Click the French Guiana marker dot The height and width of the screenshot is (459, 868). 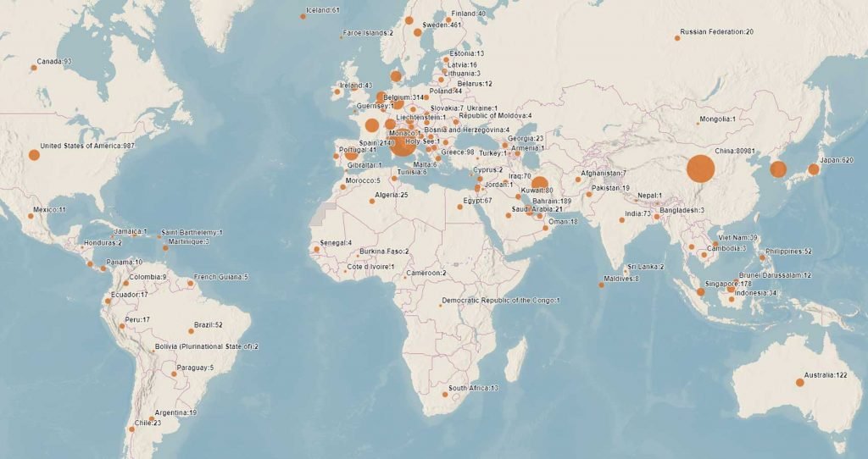coord(191,284)
